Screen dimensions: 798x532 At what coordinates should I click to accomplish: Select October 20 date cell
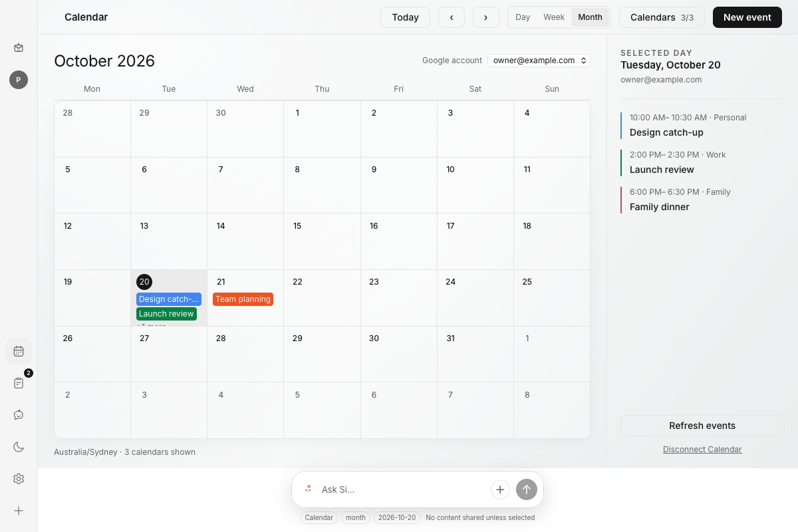tap(169, 298)
